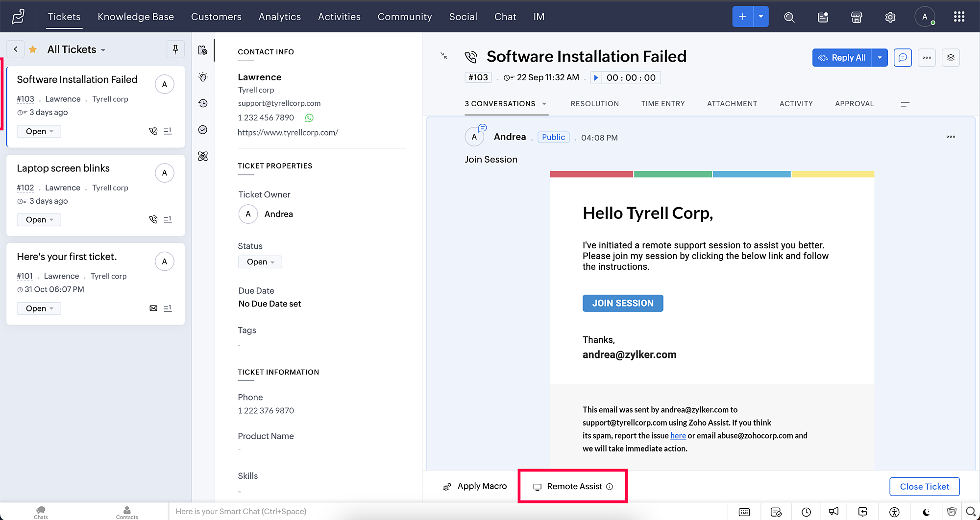The width and height of the screenshot is (980, 520).
Task: Click the WhatsApp icon beside phone number
Action: (x=309, y=118)
